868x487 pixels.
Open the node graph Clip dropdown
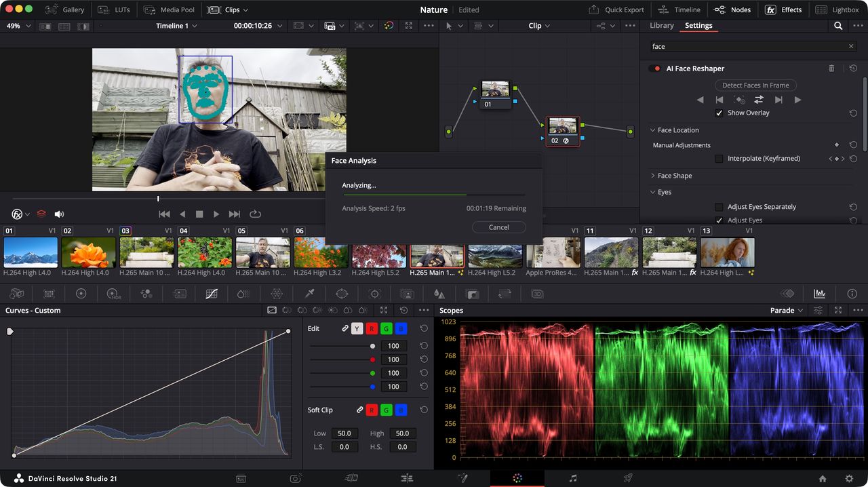point(540,26)
